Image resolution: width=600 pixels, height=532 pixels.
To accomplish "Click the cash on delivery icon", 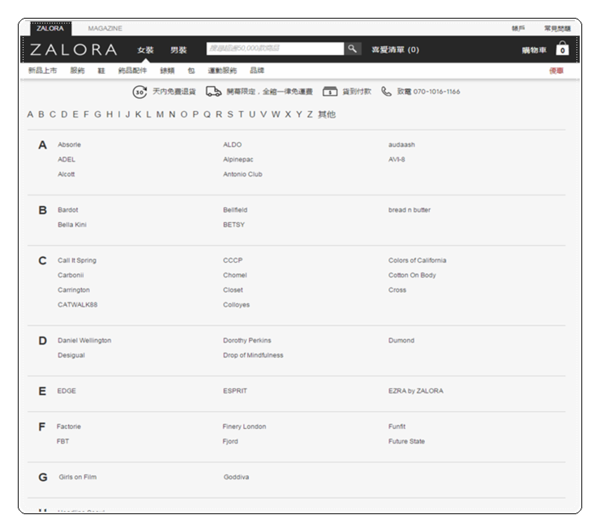I will [330, 91].
